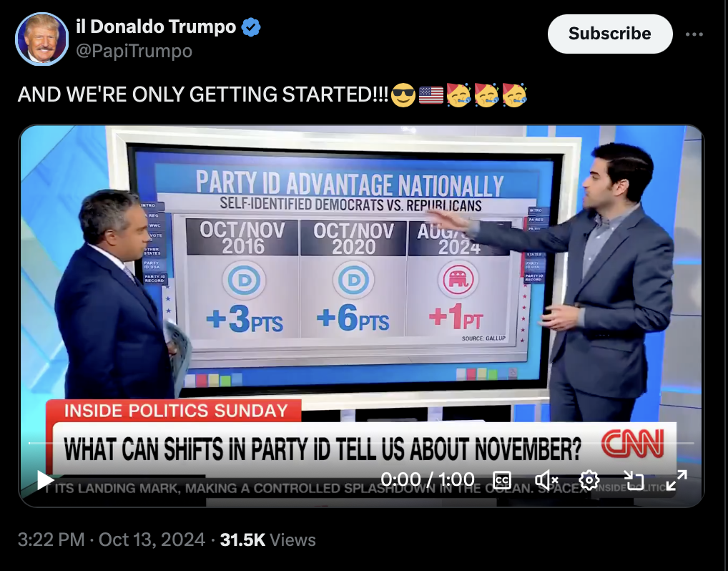Screen dimensions: 728x571
Task: Open the video settings gear
Action: [x=589, y=480]
